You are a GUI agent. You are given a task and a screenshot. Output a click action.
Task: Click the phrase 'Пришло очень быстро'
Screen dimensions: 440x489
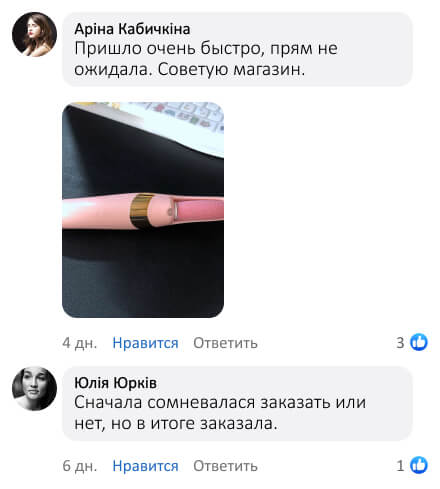[x=167, y=49]
